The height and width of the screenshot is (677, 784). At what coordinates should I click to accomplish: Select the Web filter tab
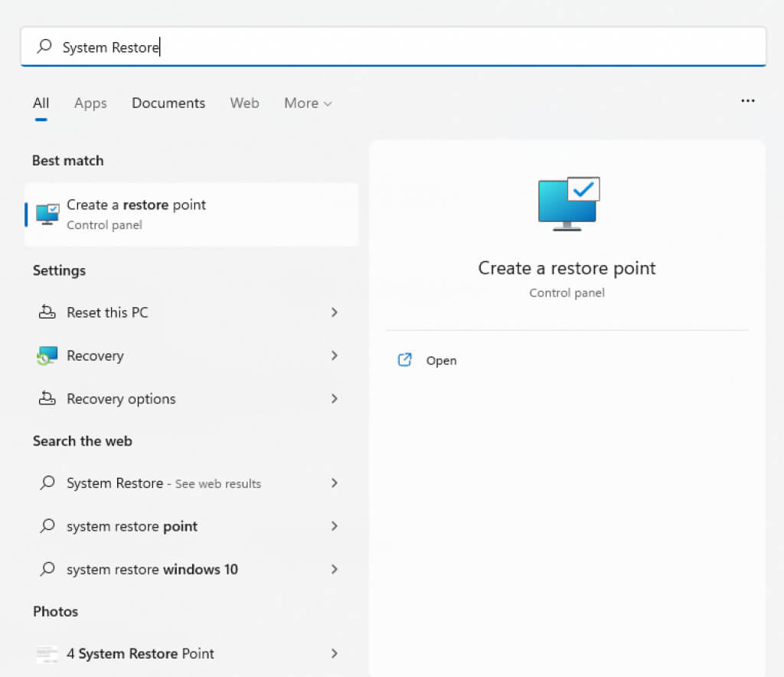[244, 103]
